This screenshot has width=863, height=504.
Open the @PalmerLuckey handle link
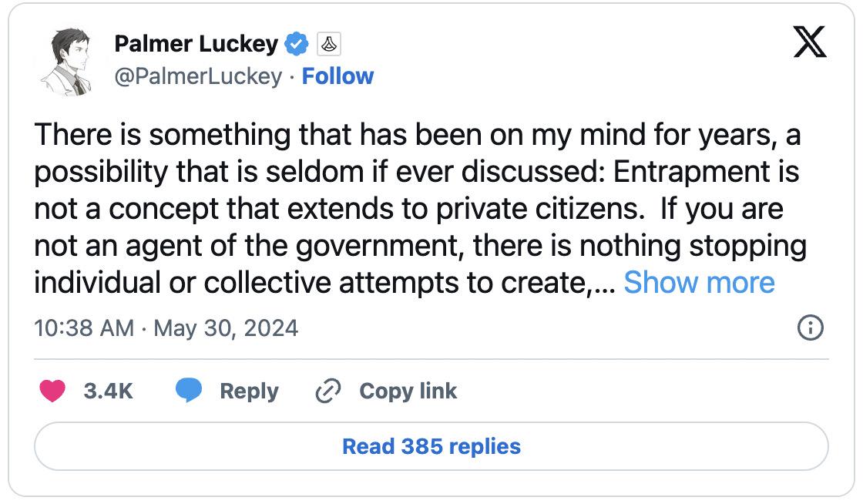pyautogui.click(x=198, y=76)
